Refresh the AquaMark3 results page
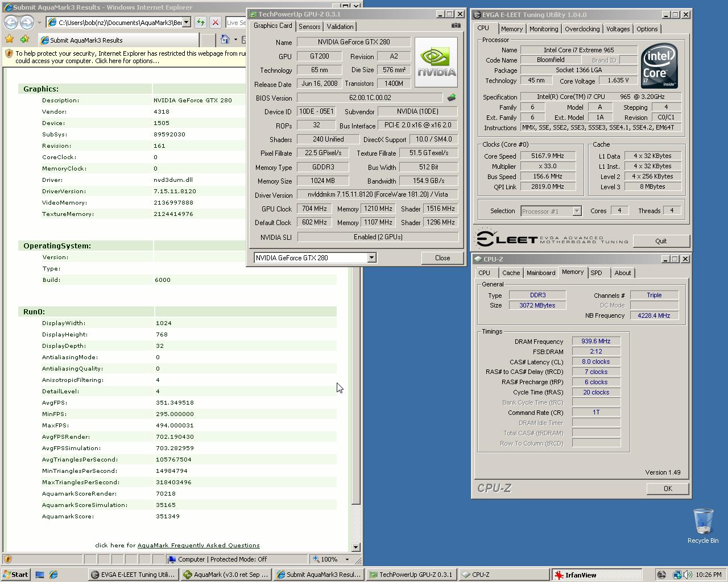Viewport: 728px width, 582px height. [x=200, y=22]
